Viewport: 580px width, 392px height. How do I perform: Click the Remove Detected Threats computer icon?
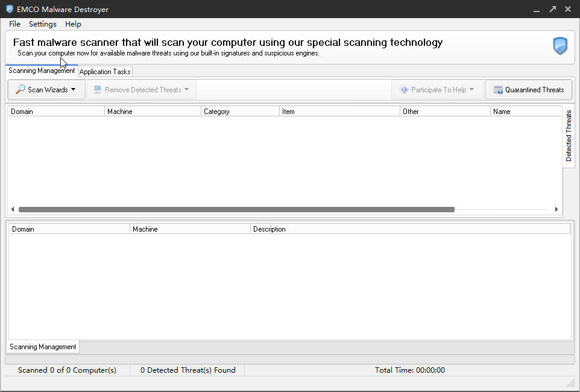pyautogui.click(x=98, y=90)
